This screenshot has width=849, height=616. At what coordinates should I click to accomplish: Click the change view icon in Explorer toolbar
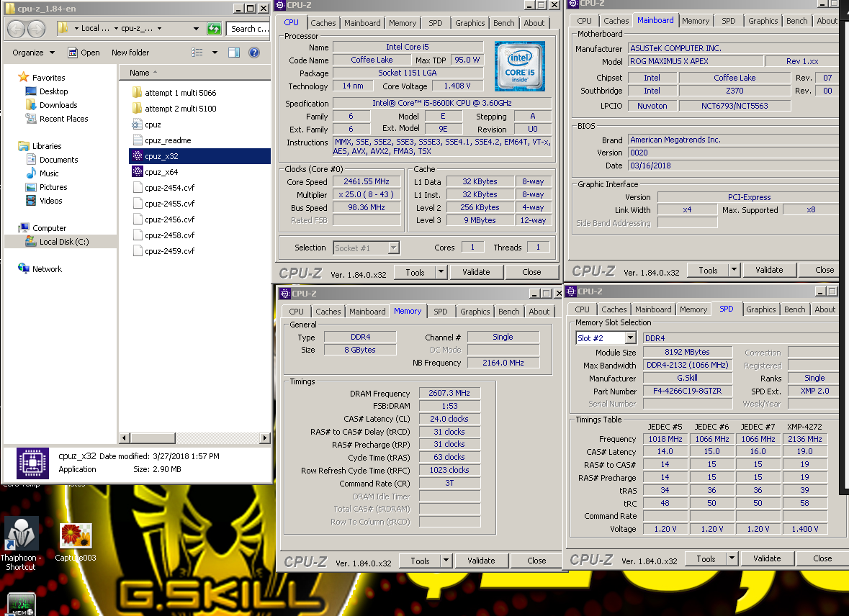[x=197, y=53]
